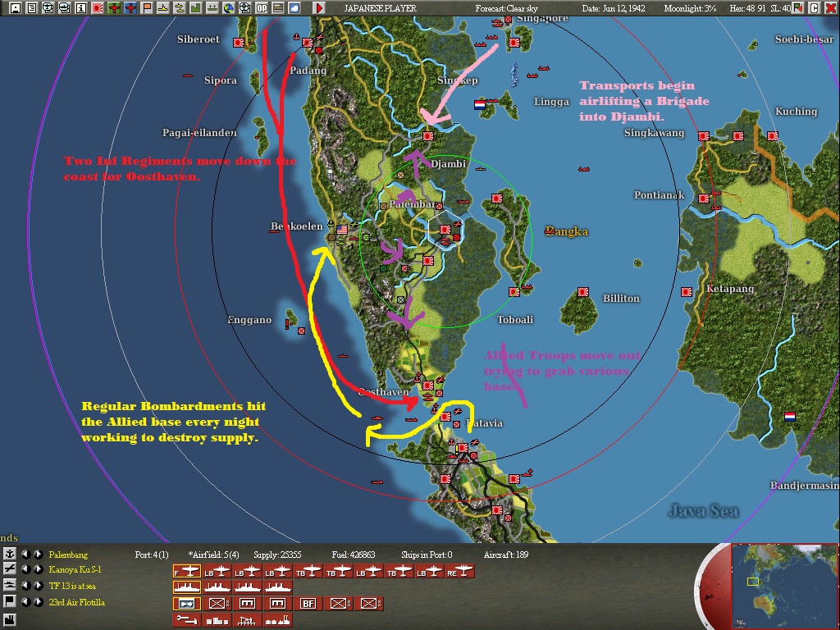
Task: Click the 'Date: Jun 12, 1942' text
Action: point(614,8)
